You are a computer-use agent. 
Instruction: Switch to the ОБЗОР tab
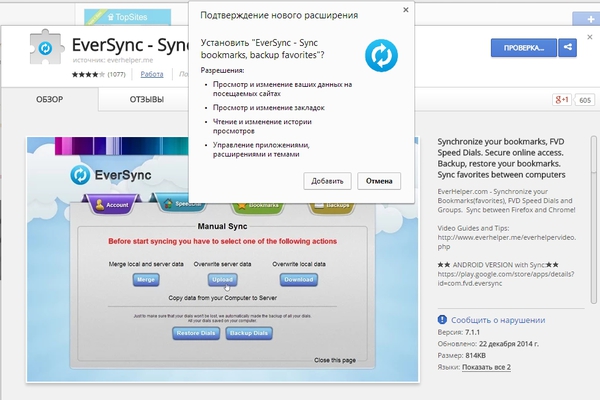click(x=50, y=99)
